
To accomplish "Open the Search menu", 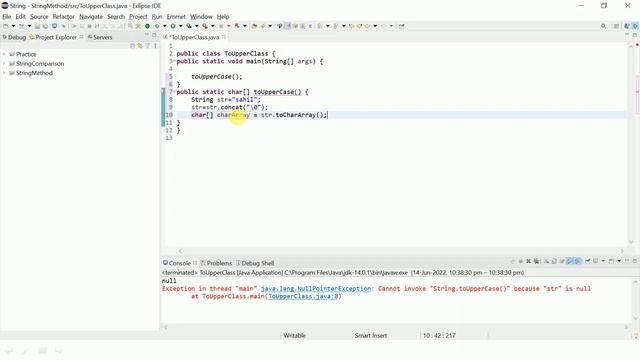I will (x=116, y=17).
